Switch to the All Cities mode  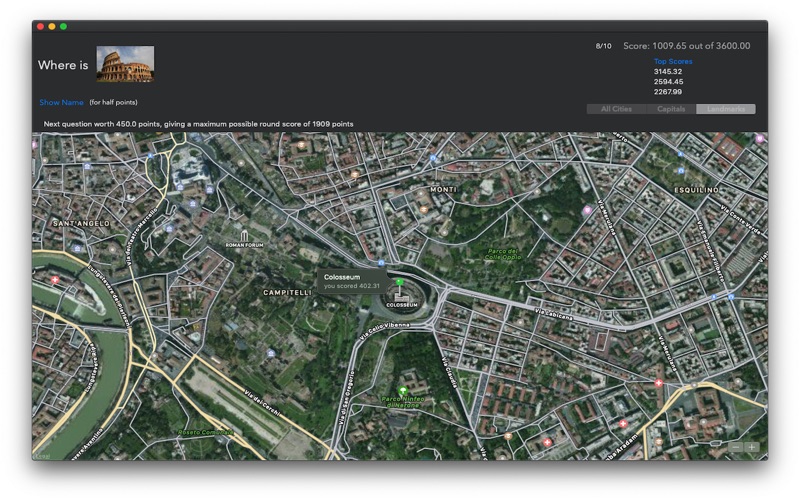[x=616, y=109]
